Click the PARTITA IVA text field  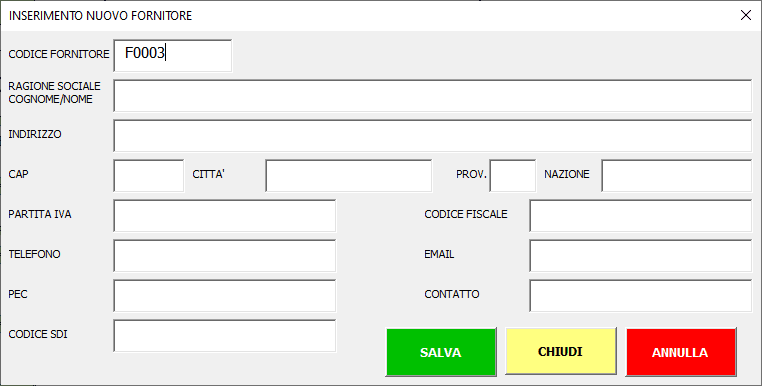[225, 215]
